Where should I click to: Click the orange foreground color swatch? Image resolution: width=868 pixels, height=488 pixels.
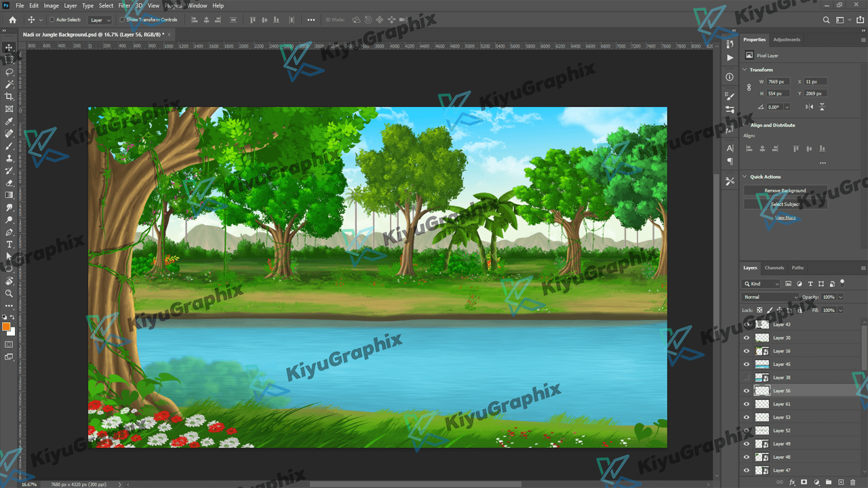6,327
